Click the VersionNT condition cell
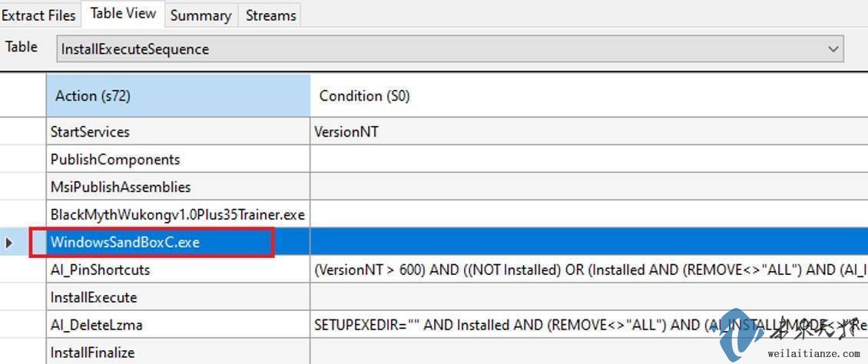Screen dimensions: 868x364 click(x=588, y=132)
